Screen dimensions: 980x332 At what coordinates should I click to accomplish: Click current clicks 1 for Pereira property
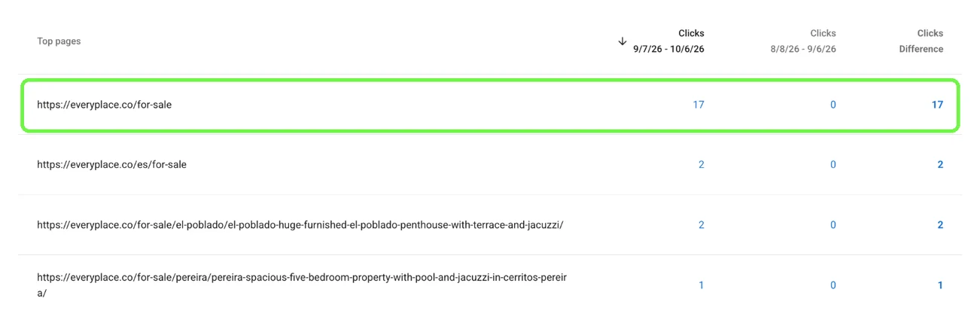pos(702,285)
